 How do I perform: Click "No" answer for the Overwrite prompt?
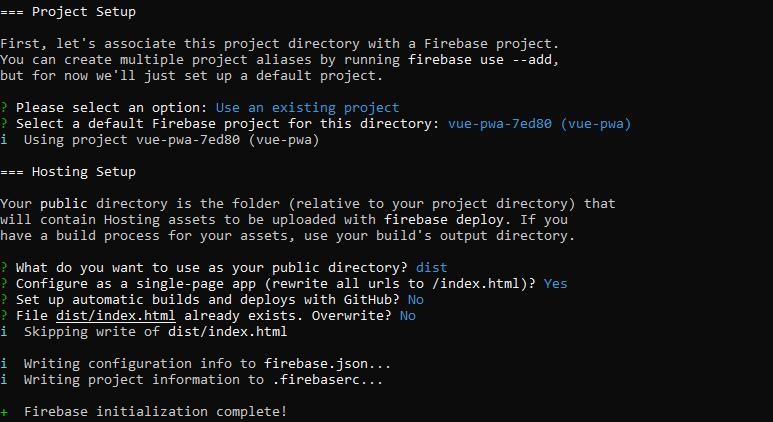point(407,316)
